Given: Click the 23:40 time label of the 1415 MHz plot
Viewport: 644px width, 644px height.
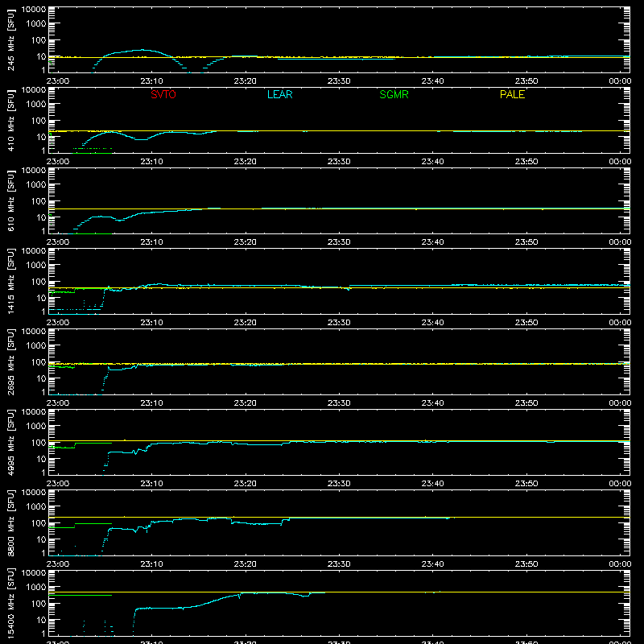Looking at the screenshot, I should [432, 323].
